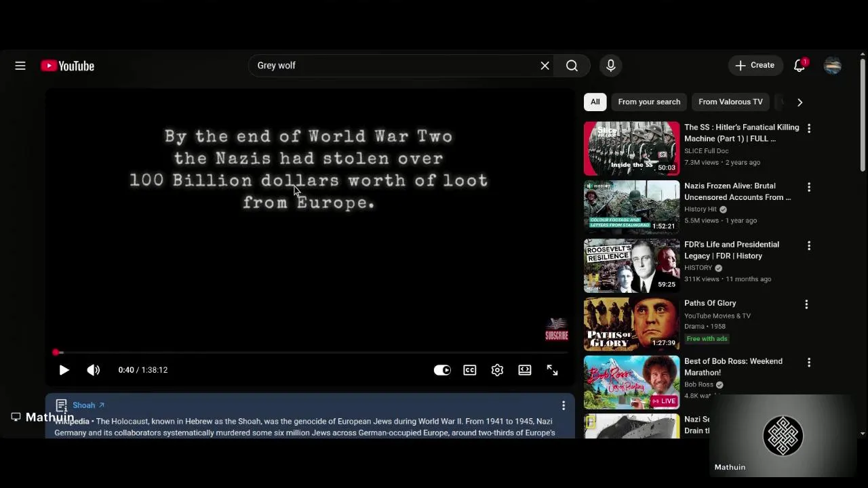Open options for The SS video

click(808, 128)
